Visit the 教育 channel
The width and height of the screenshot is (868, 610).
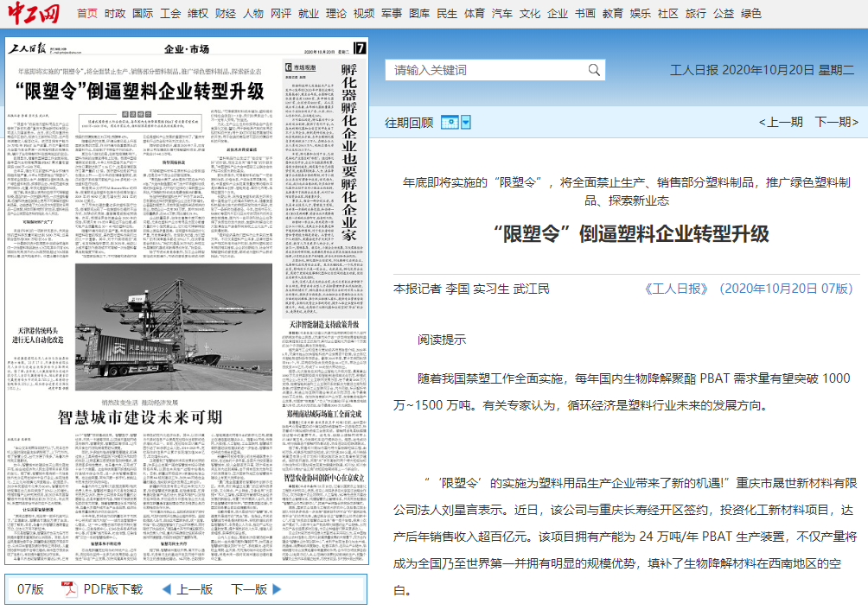point(613,13)
